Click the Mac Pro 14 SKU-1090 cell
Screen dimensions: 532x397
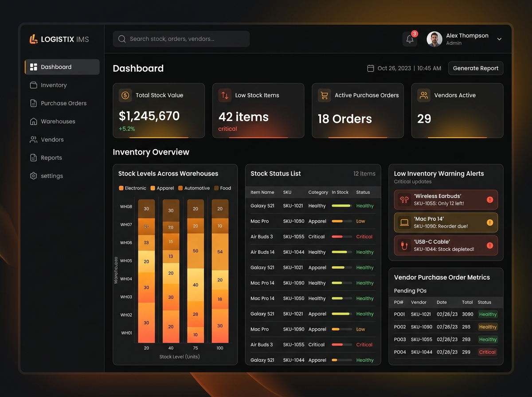[x=294, y=283]
